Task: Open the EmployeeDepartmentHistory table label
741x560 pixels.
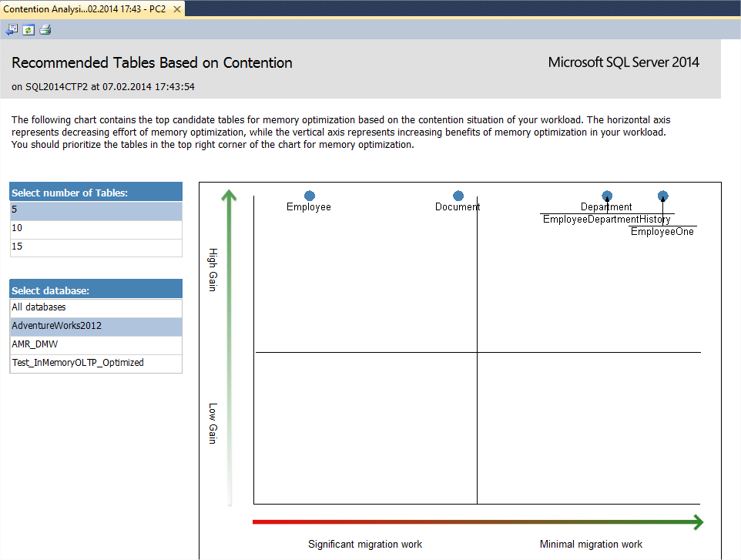Action: [x=607, y=220]
